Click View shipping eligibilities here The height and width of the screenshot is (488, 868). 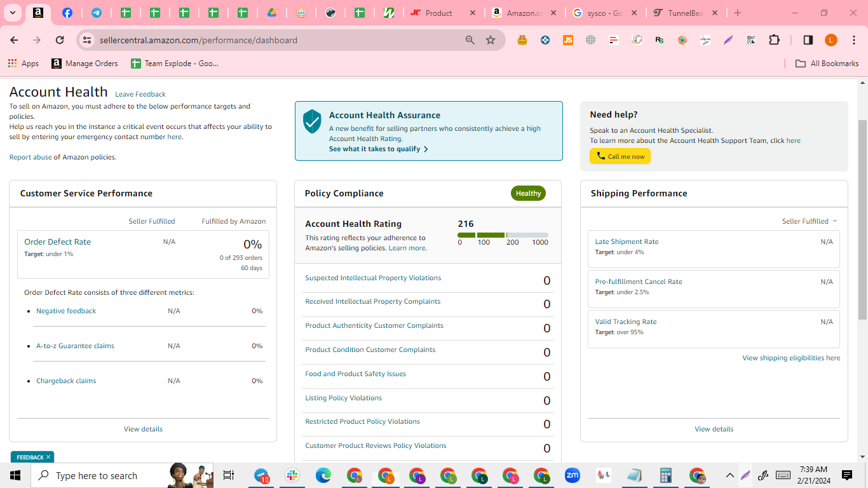791,358
